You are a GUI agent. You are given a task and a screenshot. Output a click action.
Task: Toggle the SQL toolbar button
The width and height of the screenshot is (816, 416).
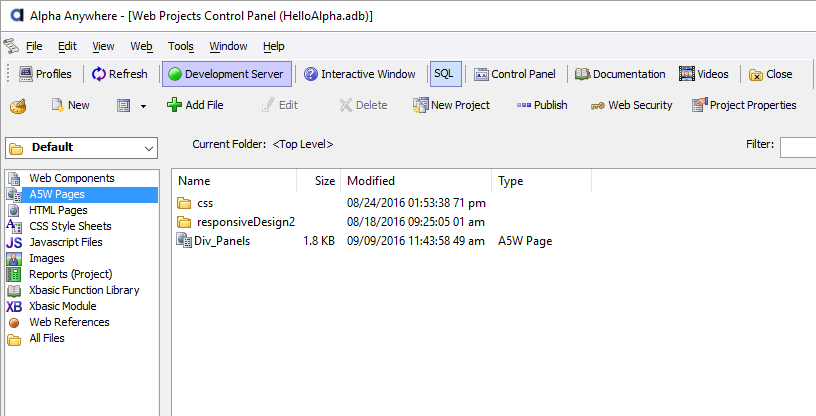click(x=445, y=74)
